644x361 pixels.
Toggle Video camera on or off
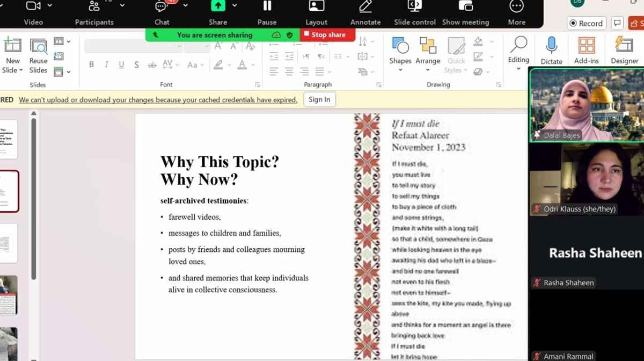[x=33, y=8]
